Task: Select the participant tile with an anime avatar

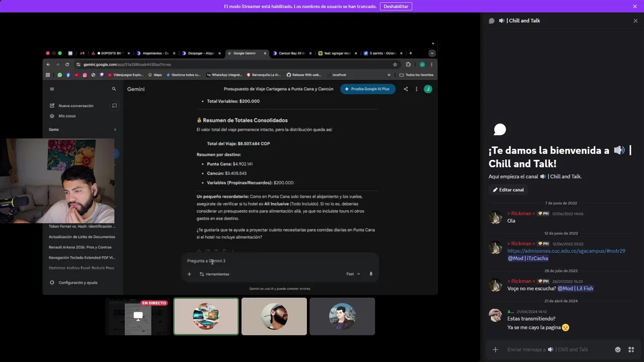Action: coord(342,316)
